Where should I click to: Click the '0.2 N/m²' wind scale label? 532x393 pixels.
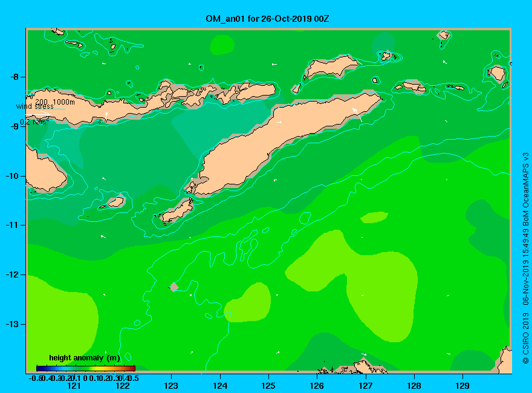pos(34,122)
